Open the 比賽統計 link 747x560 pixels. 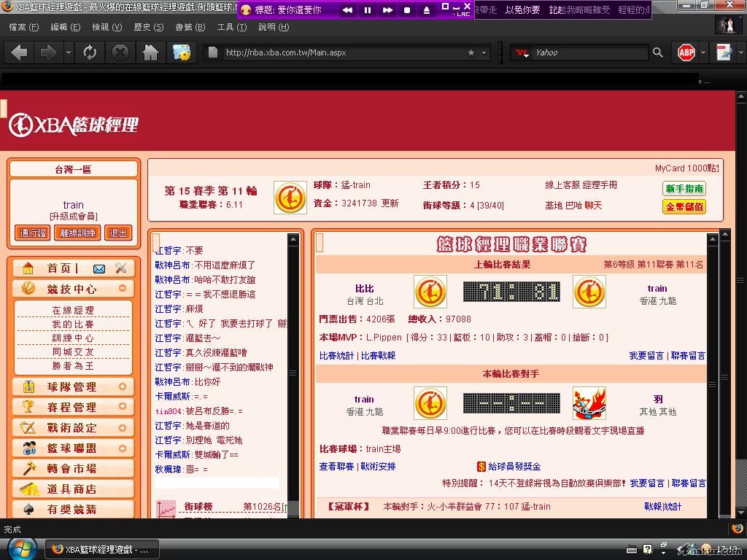tap(336, 356)
